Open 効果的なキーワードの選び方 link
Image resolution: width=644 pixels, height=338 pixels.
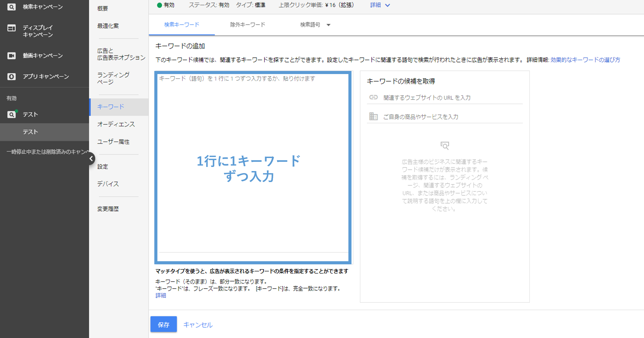point(585,60)
